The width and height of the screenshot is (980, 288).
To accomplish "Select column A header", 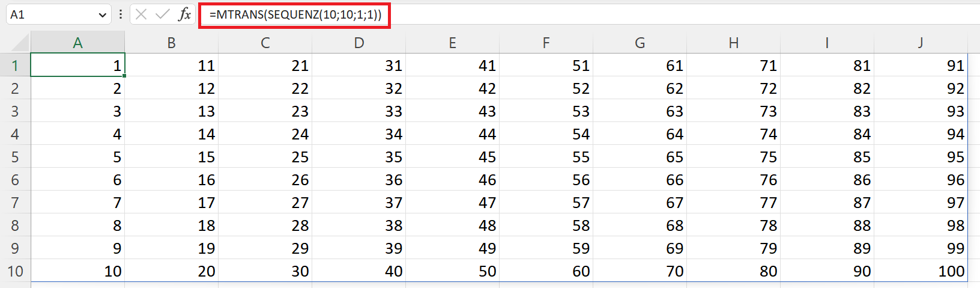I will pos(77,43).
